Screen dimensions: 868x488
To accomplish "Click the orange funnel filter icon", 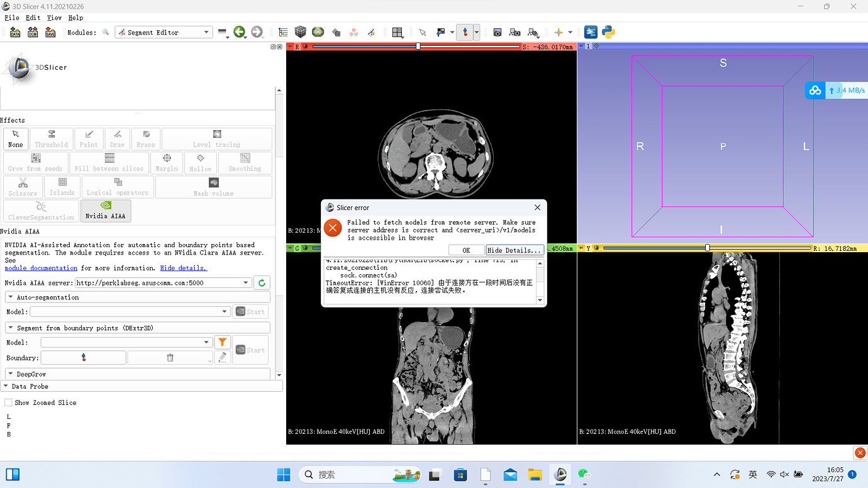I will [x=222, y=343].
